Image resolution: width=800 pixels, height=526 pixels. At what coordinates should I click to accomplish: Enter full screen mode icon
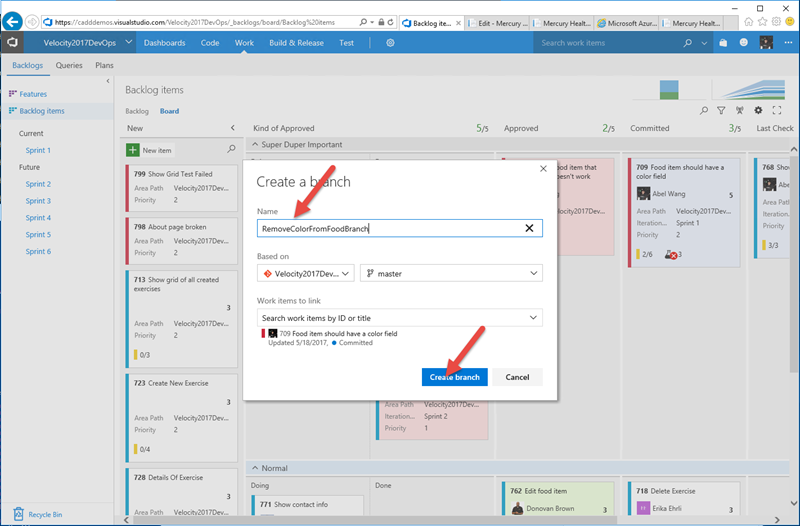pos(777,110)
